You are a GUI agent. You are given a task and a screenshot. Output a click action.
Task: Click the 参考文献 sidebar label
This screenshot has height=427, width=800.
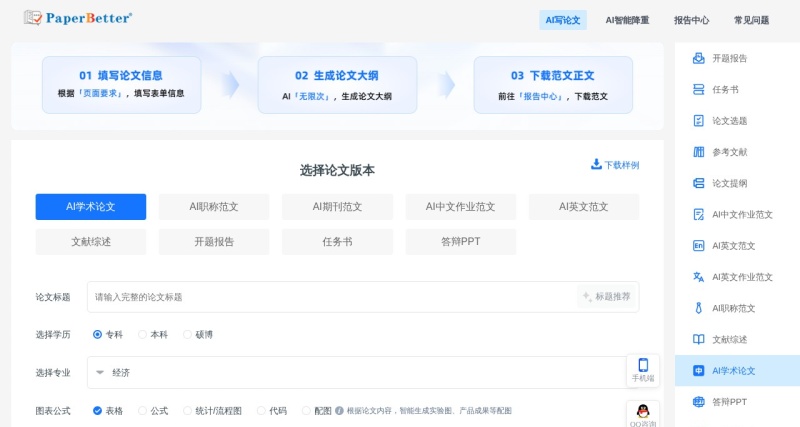[x=729, y=152]
